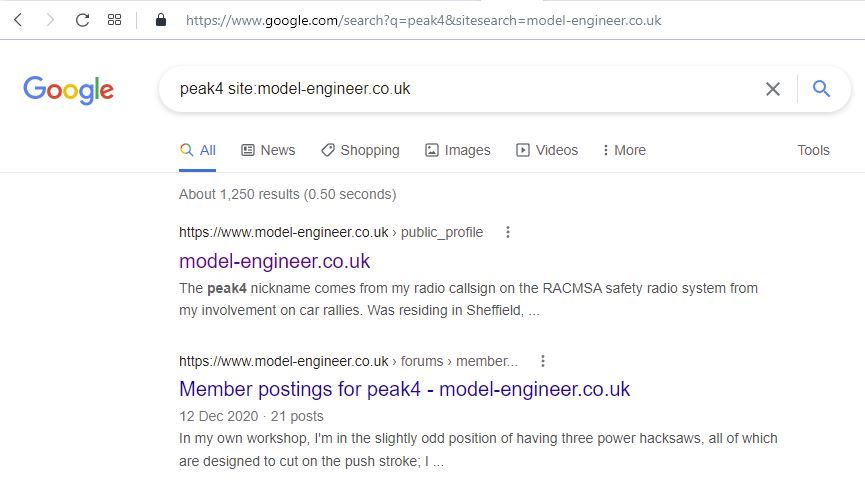Image resolution: width=865 pixels, height=488 pixels.
Task: Go back using browser back arrow
Action: [18, 20]
